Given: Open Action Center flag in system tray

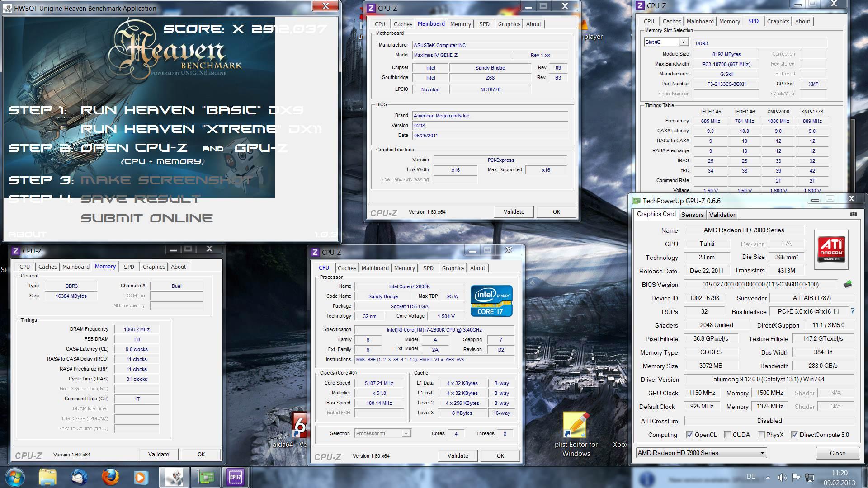Looking at the screenshot, I should (x=796, y=478).
